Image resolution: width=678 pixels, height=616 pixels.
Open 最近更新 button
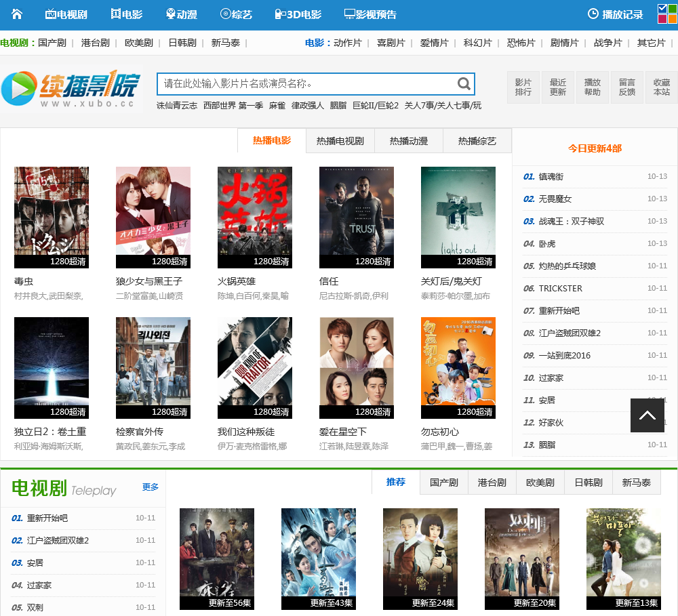[558, 87]
